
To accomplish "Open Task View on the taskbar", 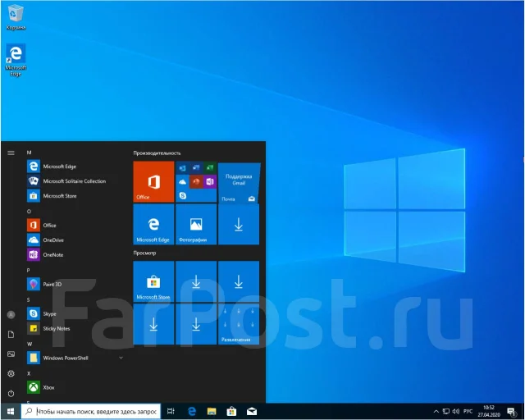I will [x=171, y=412].
